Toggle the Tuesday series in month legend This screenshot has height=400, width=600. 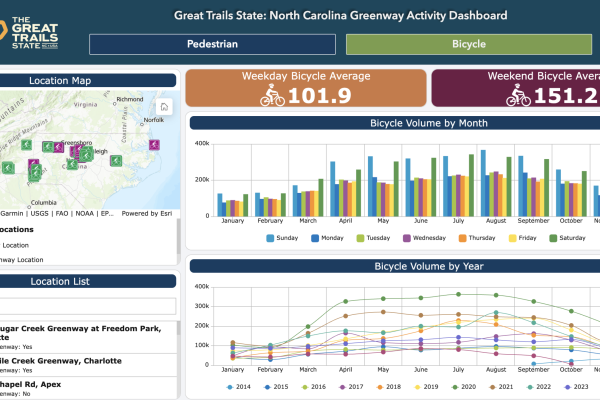(373, 238)
